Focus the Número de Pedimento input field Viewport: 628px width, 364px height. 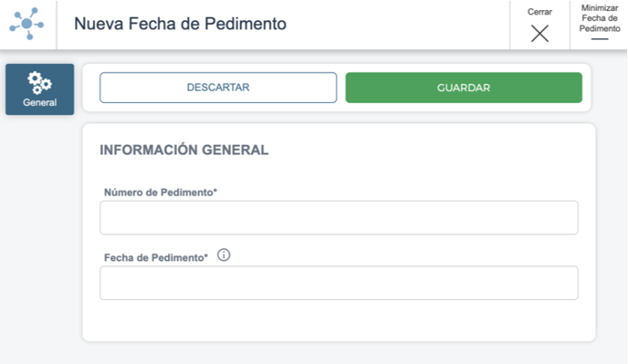339,217
